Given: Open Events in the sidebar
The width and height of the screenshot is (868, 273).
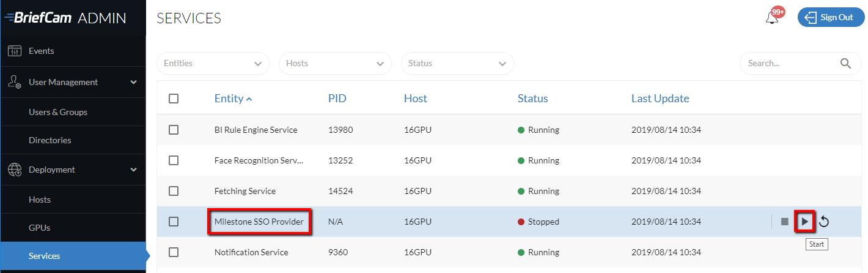Looking at the screenshot, I should point(73,51).
